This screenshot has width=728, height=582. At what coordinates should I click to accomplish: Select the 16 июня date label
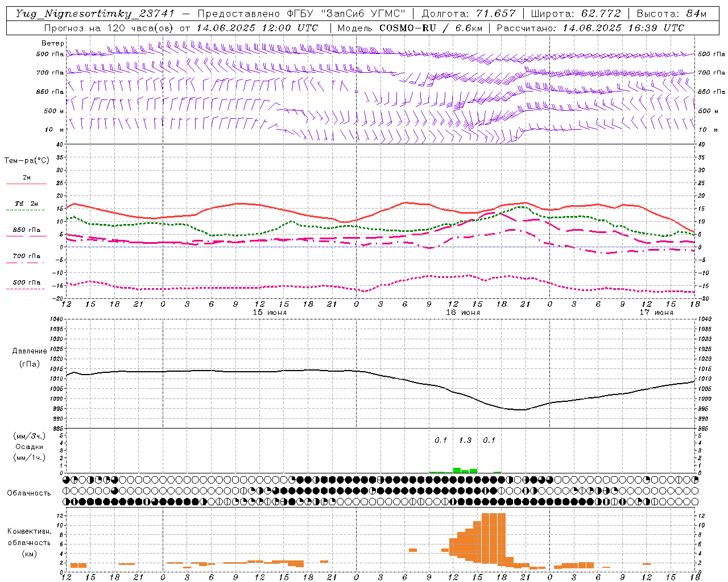(463, 313)
